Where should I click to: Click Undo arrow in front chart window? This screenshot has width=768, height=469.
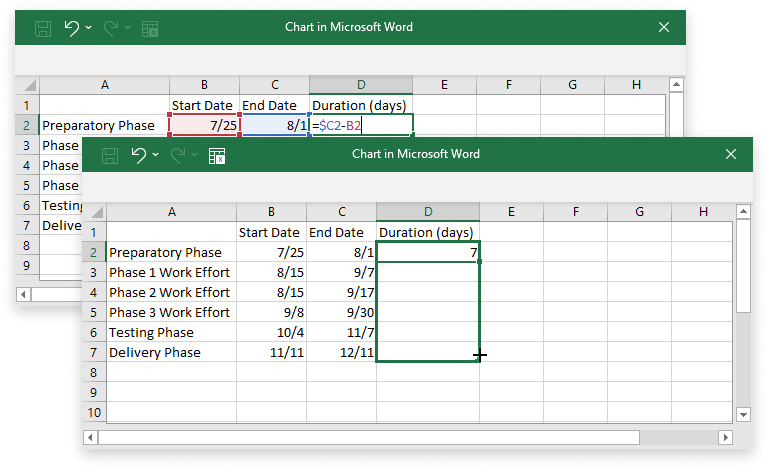pyautogui.click(x=139, y=155)
